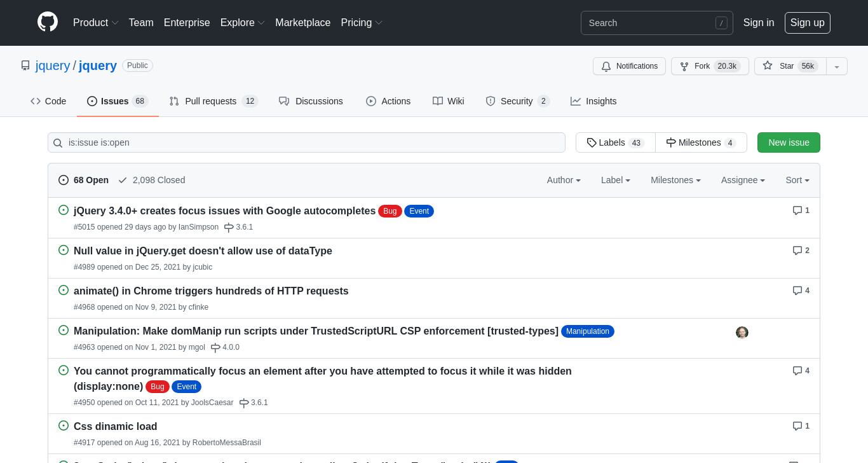Star the jquery repository
Screen dimensions: 868x463
pos(790,66)
